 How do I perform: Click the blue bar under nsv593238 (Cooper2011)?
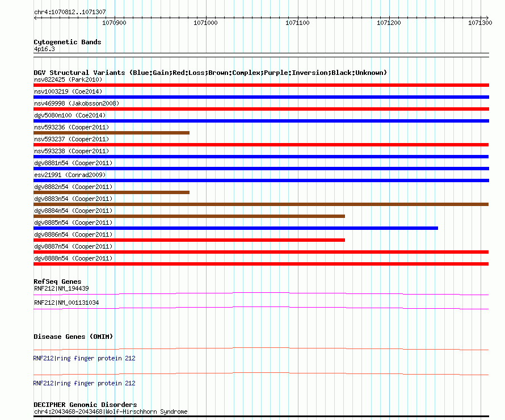261,157
